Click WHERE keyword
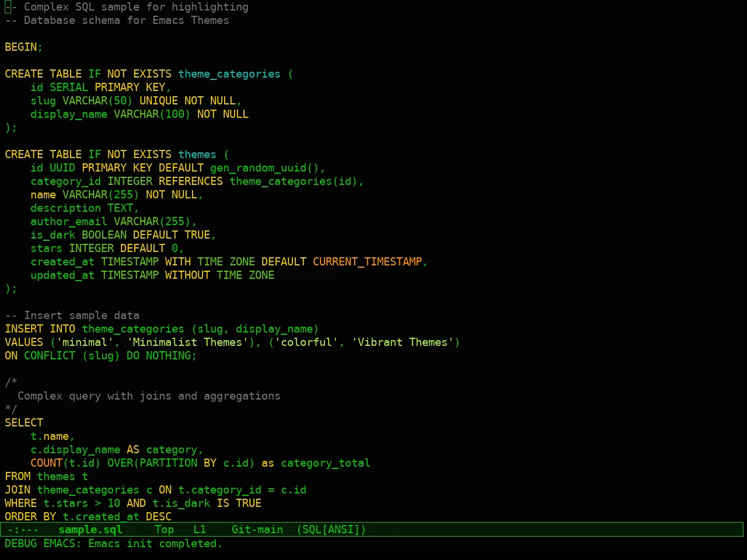The image size is (747, 560). (x=20, y=503)
